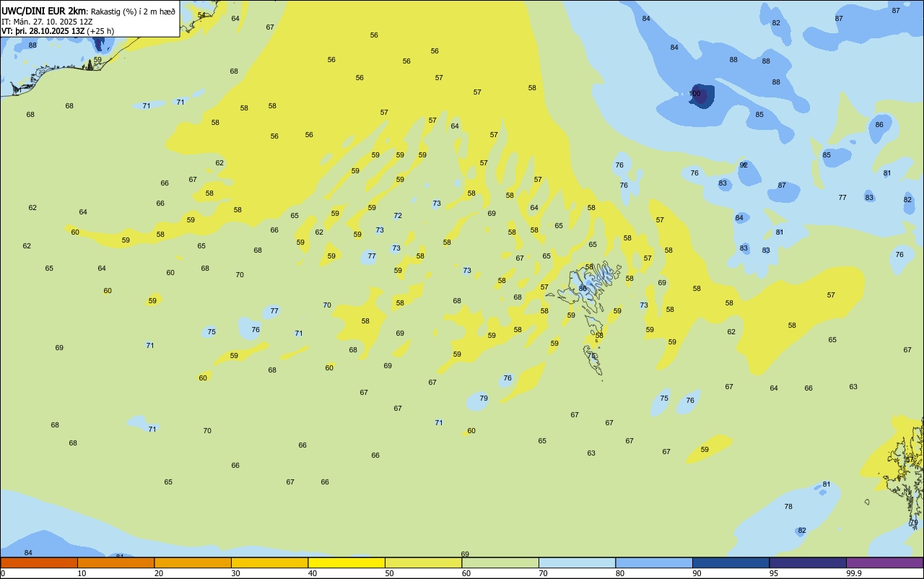This screenshot has height=579, width=924.
Task: Select the 'IT: Mán. 27. 10. 2025 12Z' line
Action: [x=47, y=22]
